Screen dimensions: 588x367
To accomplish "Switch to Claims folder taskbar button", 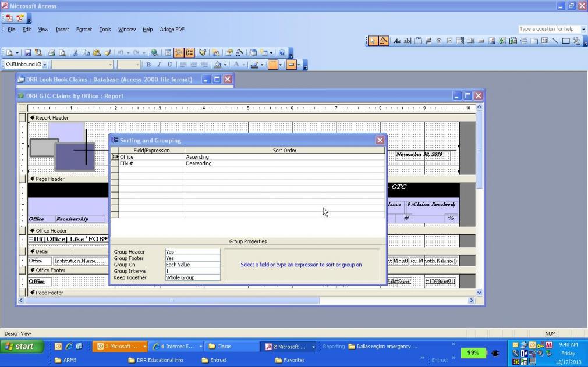I will click(224, 347).
